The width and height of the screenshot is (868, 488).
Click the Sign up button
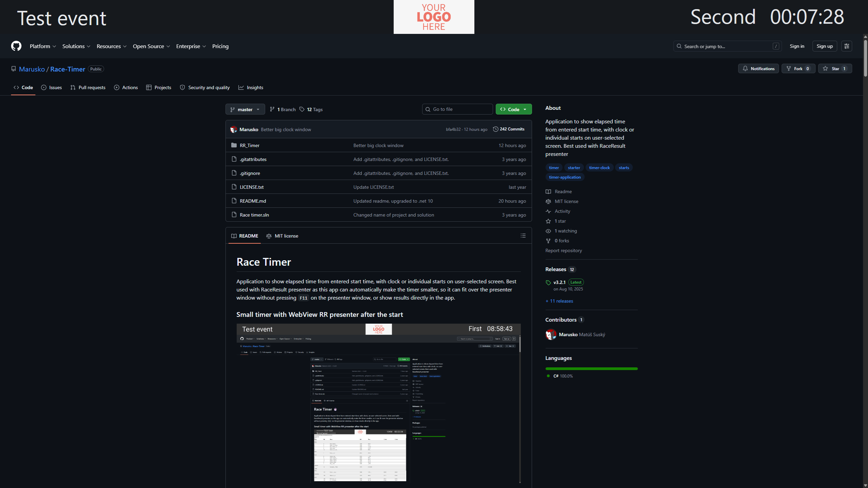click(825, 46)
